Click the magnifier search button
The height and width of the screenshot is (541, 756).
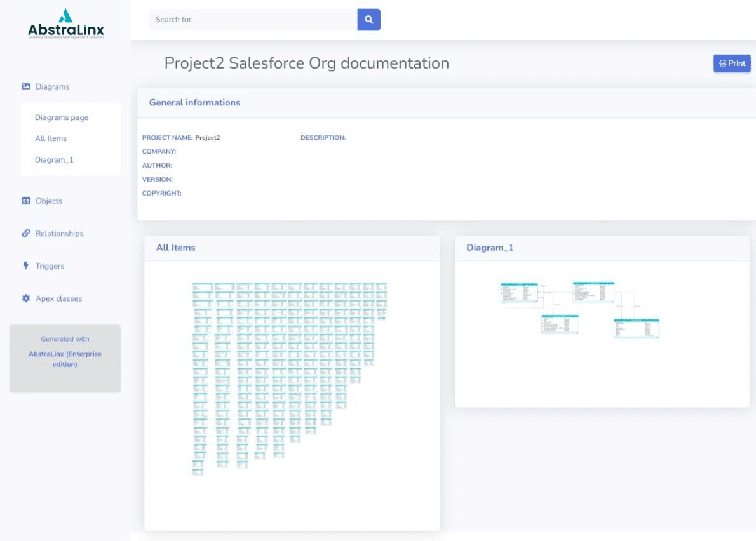pyautogui.click(x=368, y=20)
